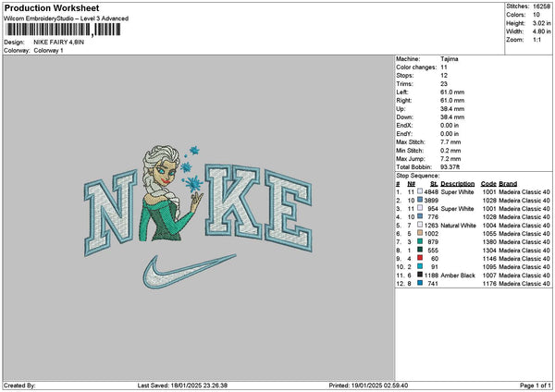This screenshot has width=555, height=392.
Task: Select stitch count 4848 in row 1
Action: coord(431,192)
